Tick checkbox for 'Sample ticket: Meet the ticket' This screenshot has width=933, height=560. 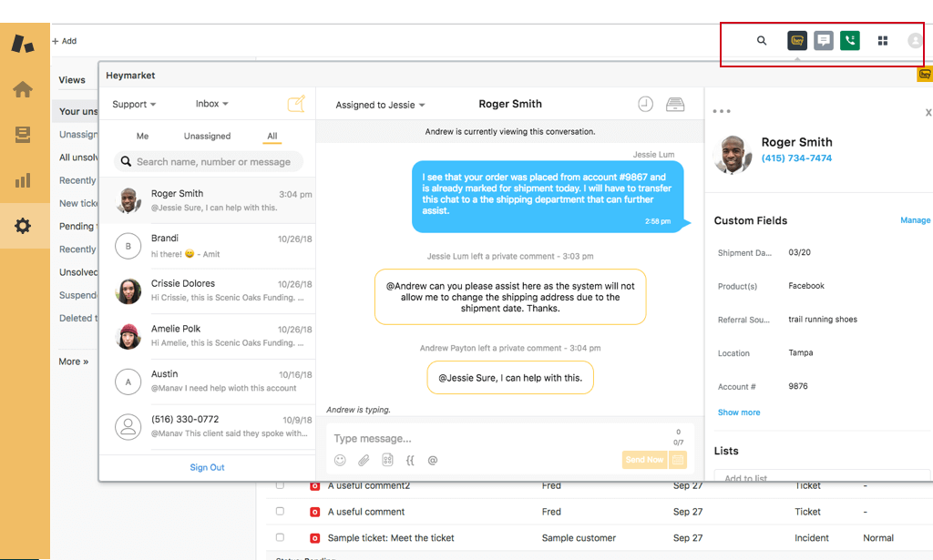pos(280,538)
